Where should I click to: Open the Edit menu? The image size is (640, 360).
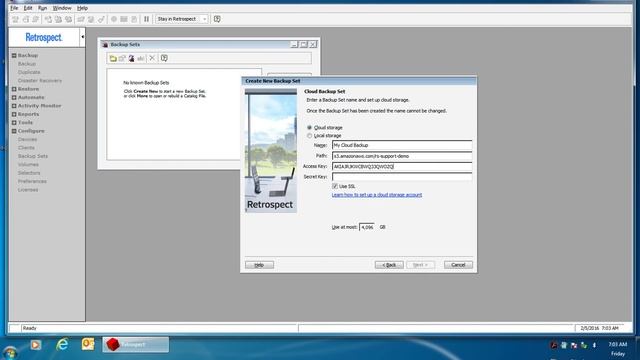[x=28, y=8]
